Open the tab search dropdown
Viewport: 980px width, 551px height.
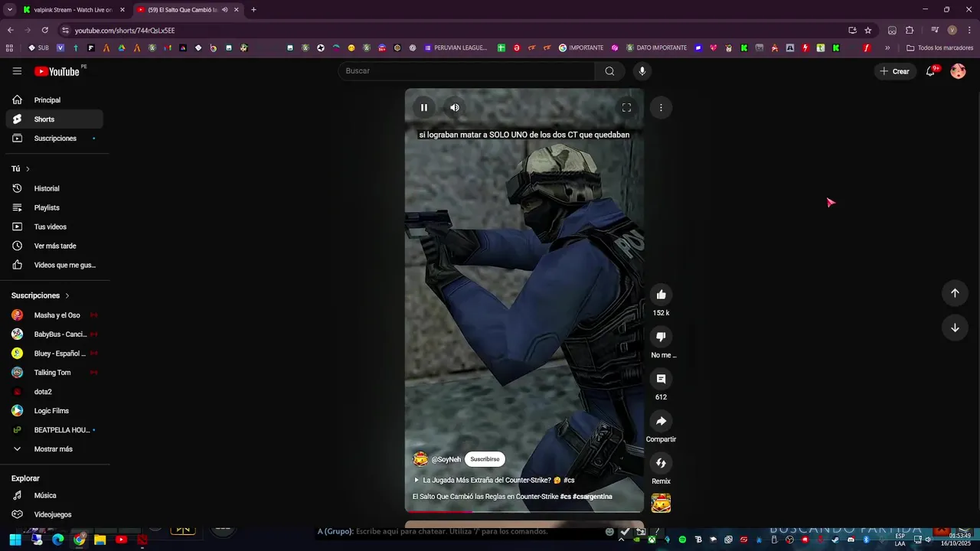coord(9,10)
